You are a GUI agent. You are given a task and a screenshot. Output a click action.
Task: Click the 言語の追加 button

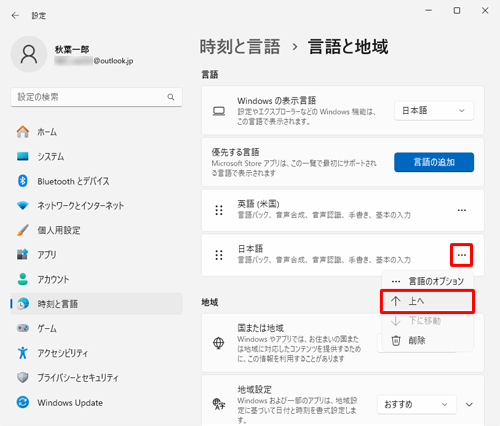pyautogui.click(x=434, y=162)
